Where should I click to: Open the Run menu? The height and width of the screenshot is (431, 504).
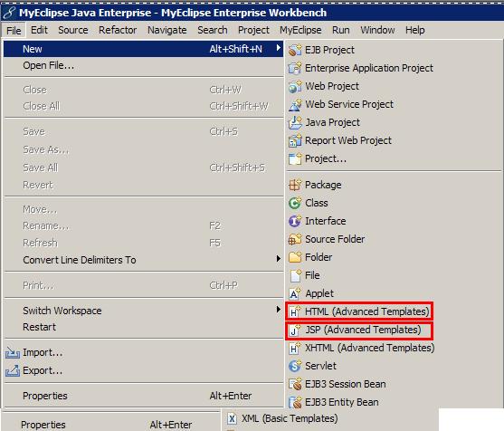[341, 30]
